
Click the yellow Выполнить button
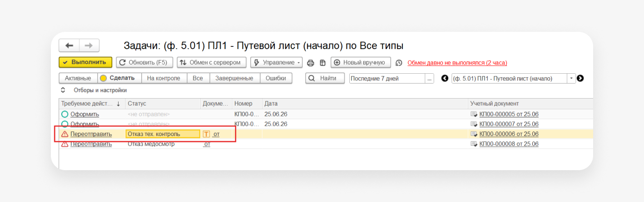(85, 62)
